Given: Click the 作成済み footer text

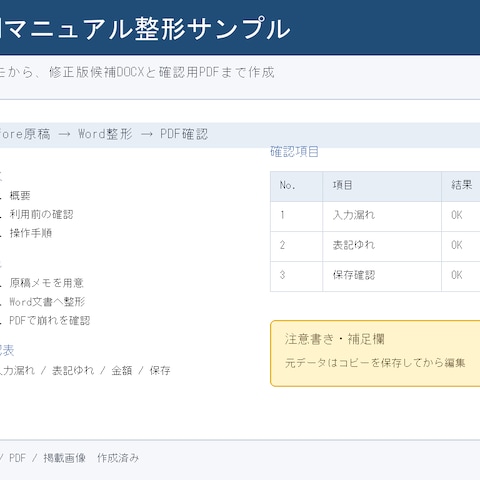Looking at the screenshot, I should tap(118, 458).
